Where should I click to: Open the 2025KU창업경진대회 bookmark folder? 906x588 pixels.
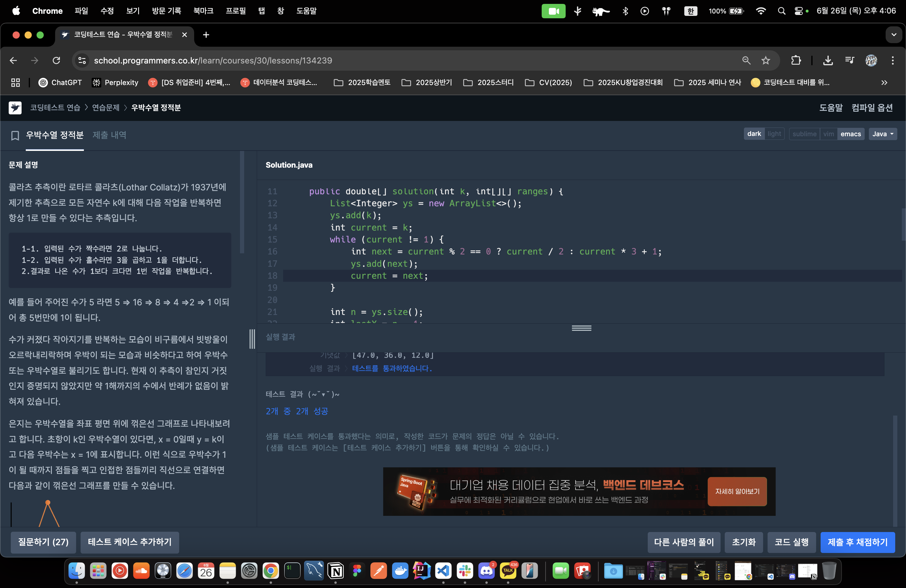pyautogui.click(x=623, y=83)
